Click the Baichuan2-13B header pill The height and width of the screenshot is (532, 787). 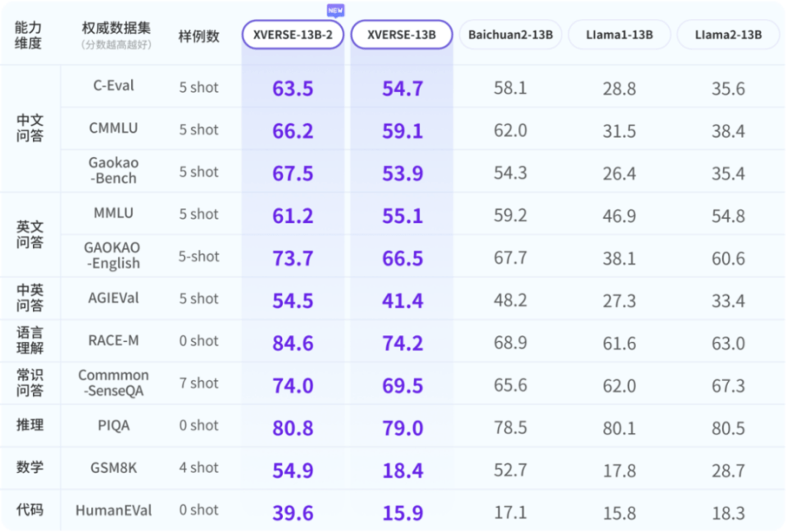point(510,34)
